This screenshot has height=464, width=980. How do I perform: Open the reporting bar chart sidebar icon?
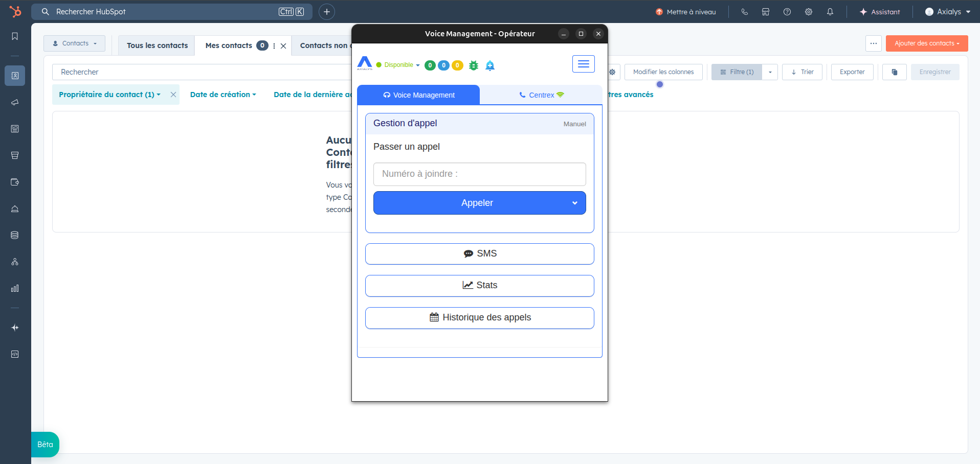[15, 289]
